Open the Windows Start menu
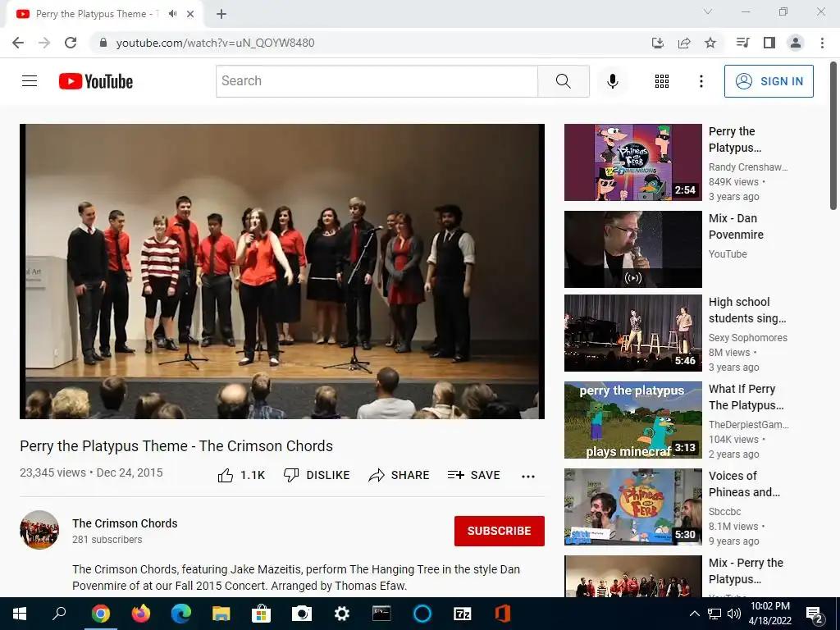Viewport: 840px width, 630px height. tap(20, 614)
